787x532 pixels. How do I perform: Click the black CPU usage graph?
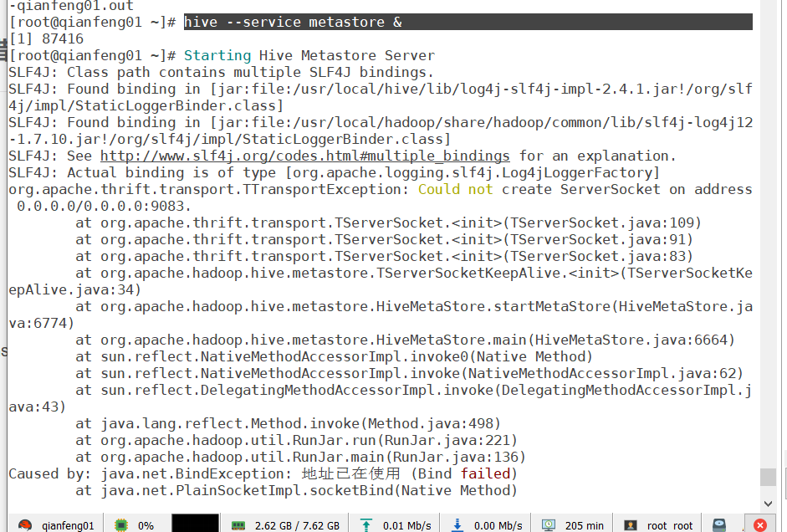[195, 523]
